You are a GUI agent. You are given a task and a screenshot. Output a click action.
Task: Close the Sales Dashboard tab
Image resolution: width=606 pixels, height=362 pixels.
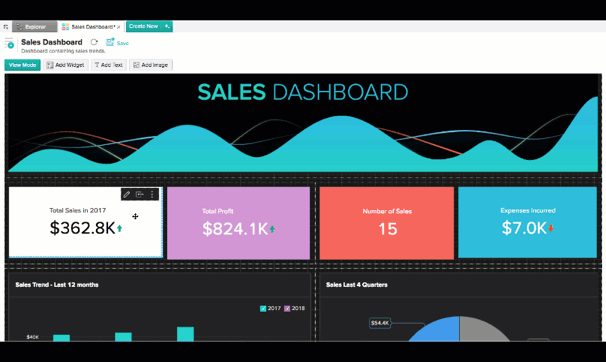(x=119, y=27)
